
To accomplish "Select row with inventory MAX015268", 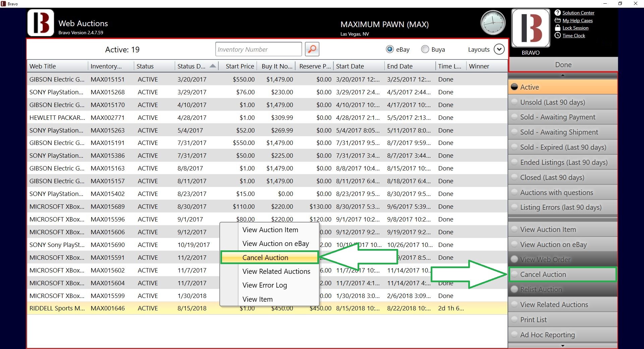I will tap(267, 92).
